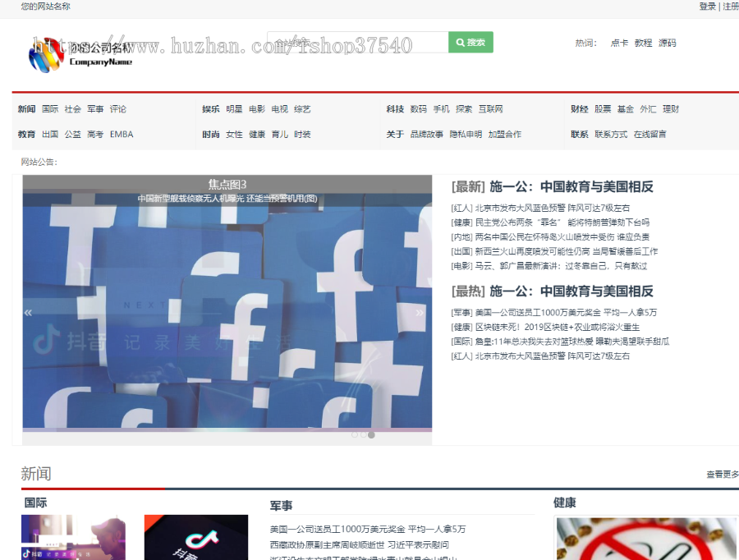Open the 娱乐 navigation category
The image size is (739, 560).
[211, 109]
